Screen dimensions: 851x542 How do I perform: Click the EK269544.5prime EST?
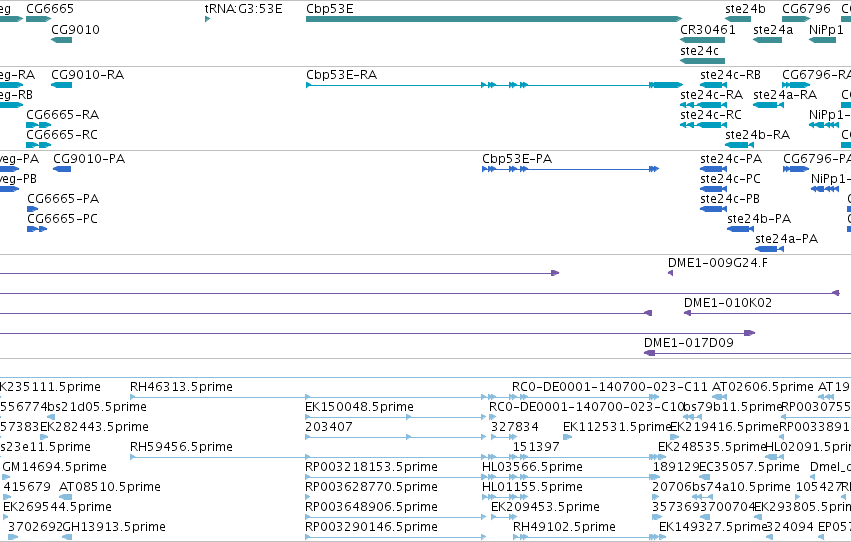coord(7,518)
